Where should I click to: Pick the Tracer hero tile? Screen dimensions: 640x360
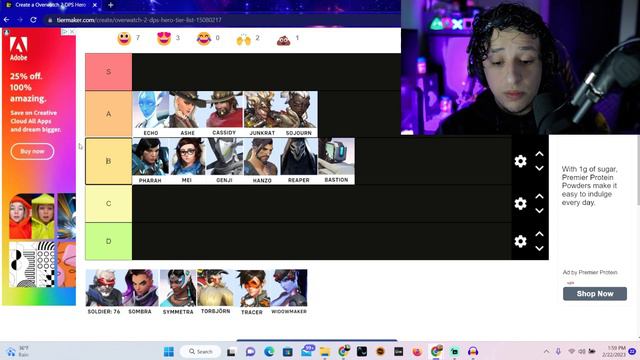pos(252,292)
